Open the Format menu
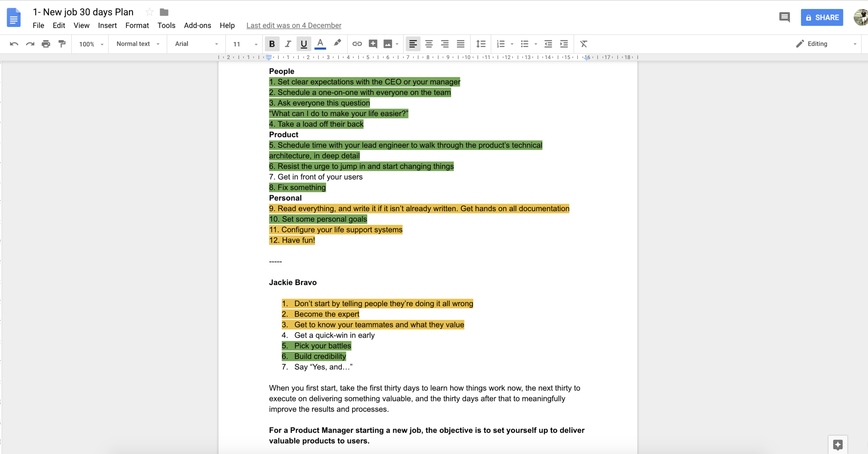868x454 pixels. [x=137, y=25]
